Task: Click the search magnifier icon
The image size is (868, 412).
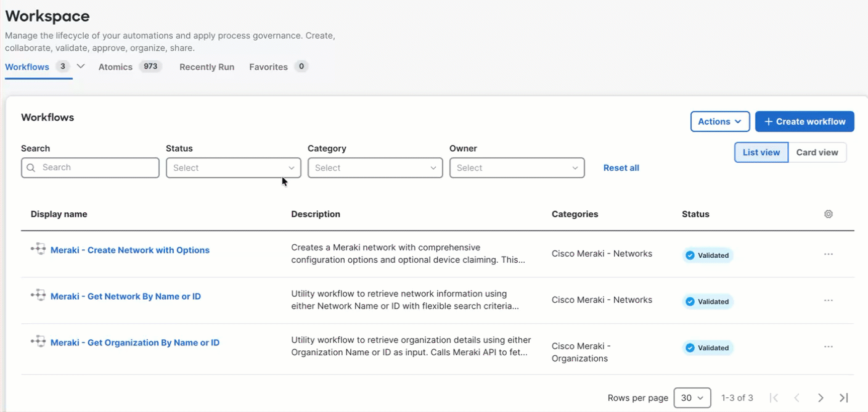Action: [31, 167]
